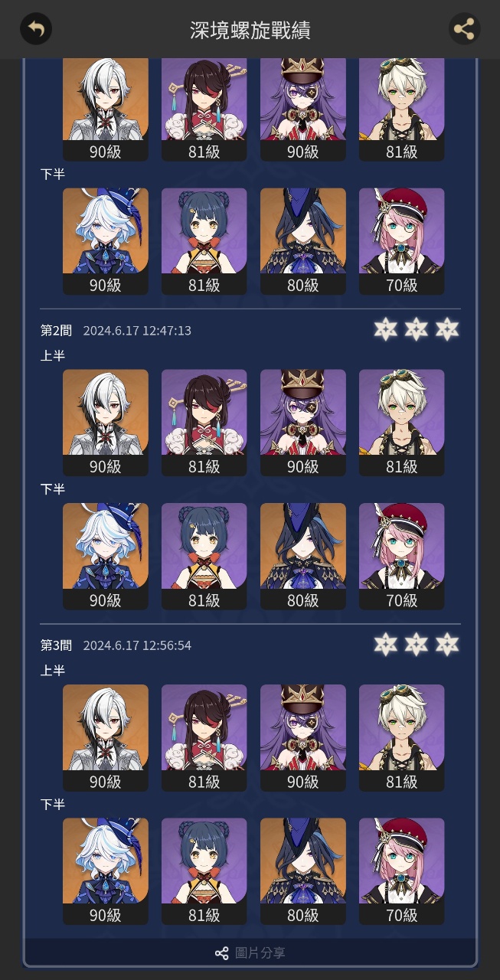Click the 圖片分享 share button
The width and height of the screenshot is (500, 980).
250,953
